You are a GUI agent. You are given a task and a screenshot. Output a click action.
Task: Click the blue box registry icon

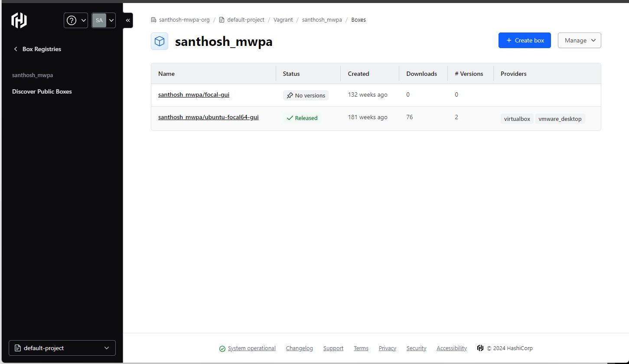tap(160, 41)
